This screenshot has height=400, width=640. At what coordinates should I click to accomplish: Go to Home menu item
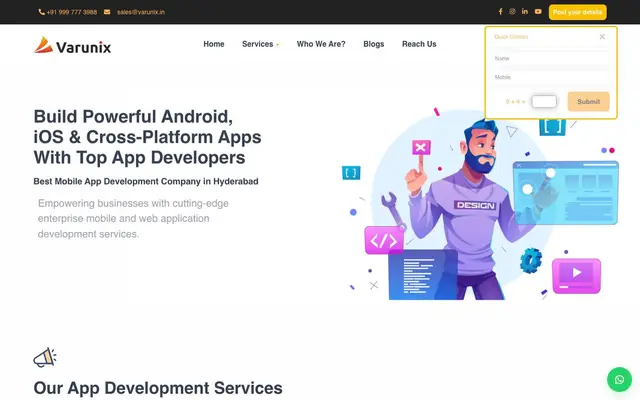click(x=214, y=44)
